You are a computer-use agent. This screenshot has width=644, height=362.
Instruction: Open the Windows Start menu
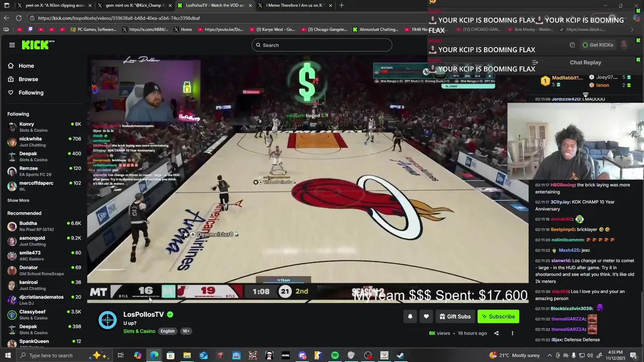tap(8, 355)
